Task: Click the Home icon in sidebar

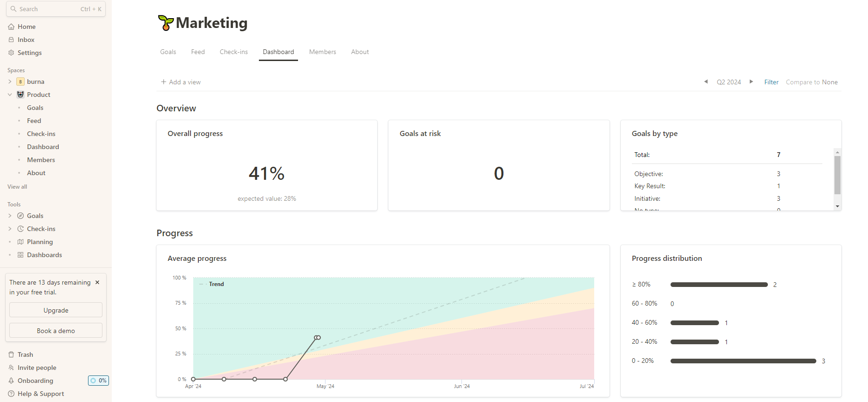Action: click(11, 27)
